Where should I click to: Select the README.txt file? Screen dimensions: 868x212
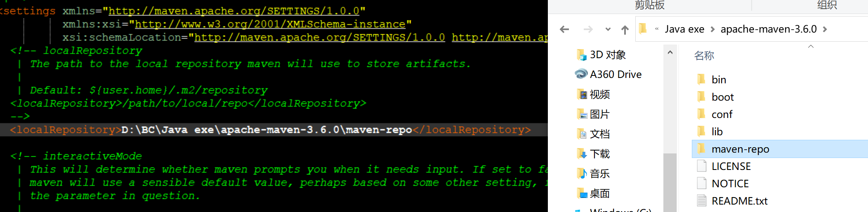click(739, 201)
